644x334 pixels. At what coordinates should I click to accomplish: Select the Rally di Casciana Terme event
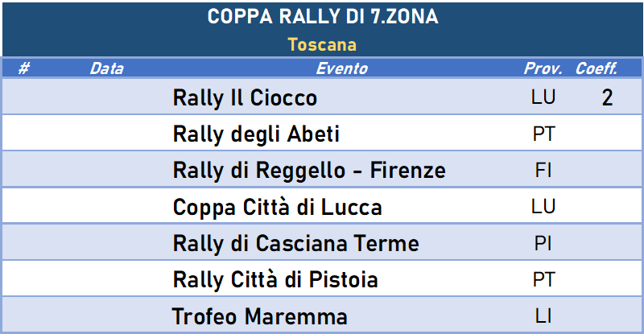[x=295, y=243]
